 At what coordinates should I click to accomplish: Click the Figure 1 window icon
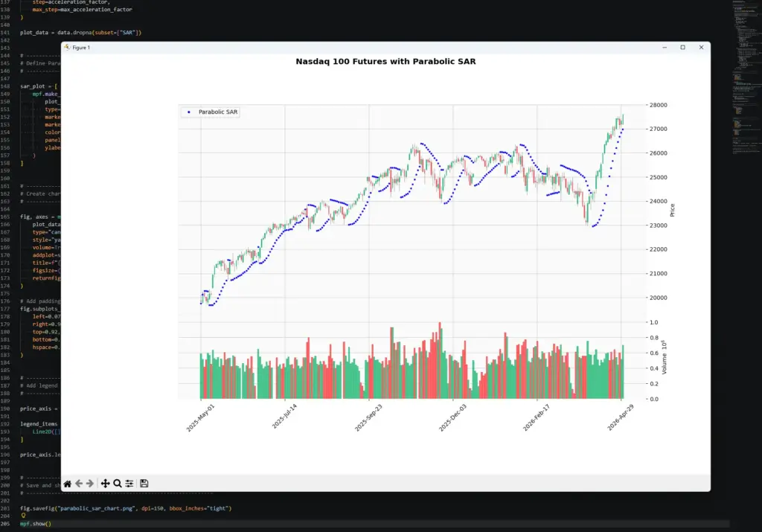pos(67,47)
